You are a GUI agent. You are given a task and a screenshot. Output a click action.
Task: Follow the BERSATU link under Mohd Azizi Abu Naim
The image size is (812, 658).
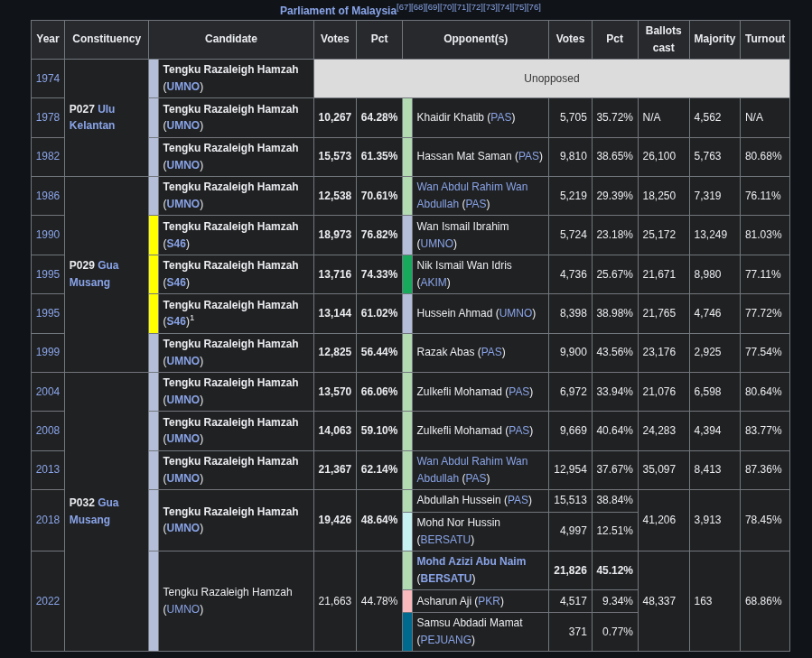(x=446, y=579)
